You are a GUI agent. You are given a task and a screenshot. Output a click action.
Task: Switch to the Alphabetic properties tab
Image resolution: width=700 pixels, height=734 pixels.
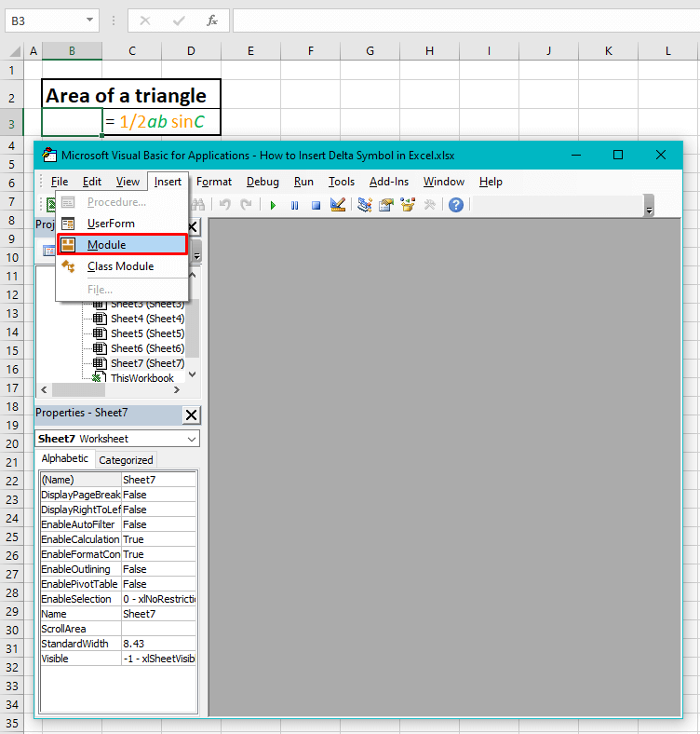point(64,458)
